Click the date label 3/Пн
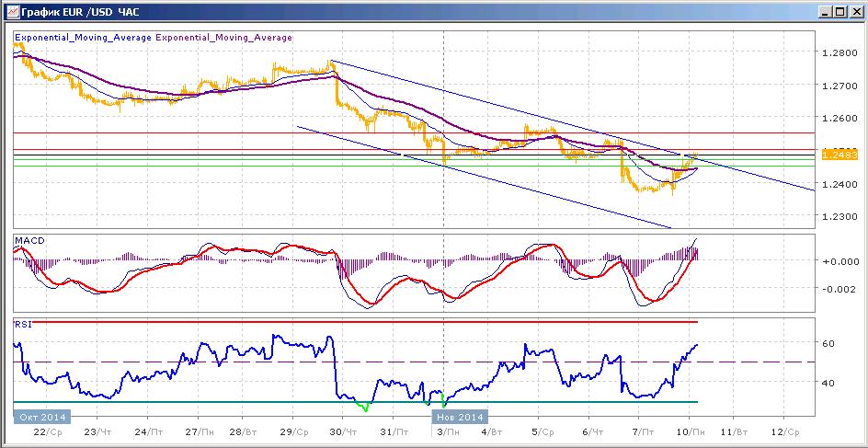Viewport: 868px width, 448px height. pos(447,432)
